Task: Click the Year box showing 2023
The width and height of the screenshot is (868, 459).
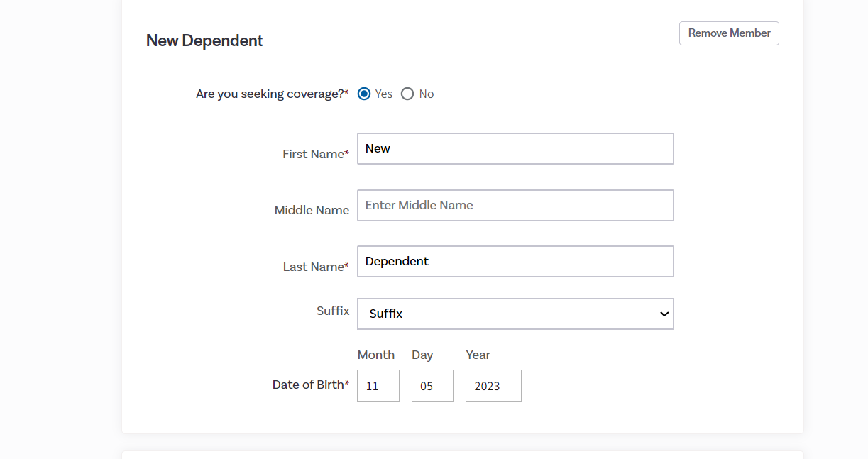Action: click(493, 386)
